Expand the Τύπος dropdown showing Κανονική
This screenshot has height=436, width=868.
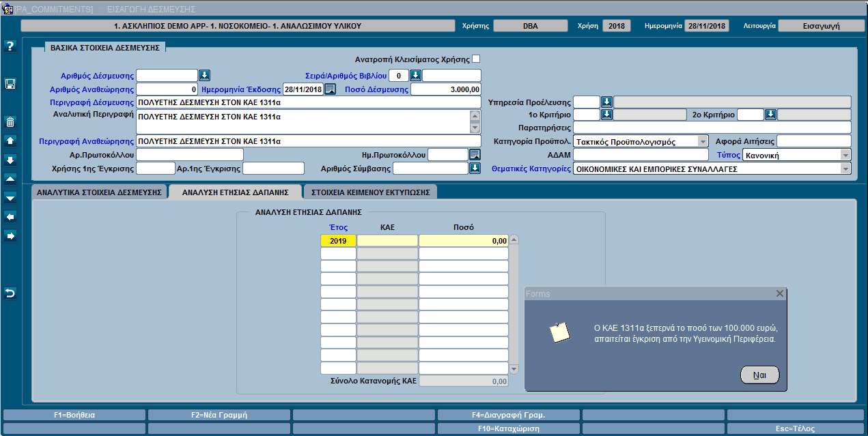845,155
